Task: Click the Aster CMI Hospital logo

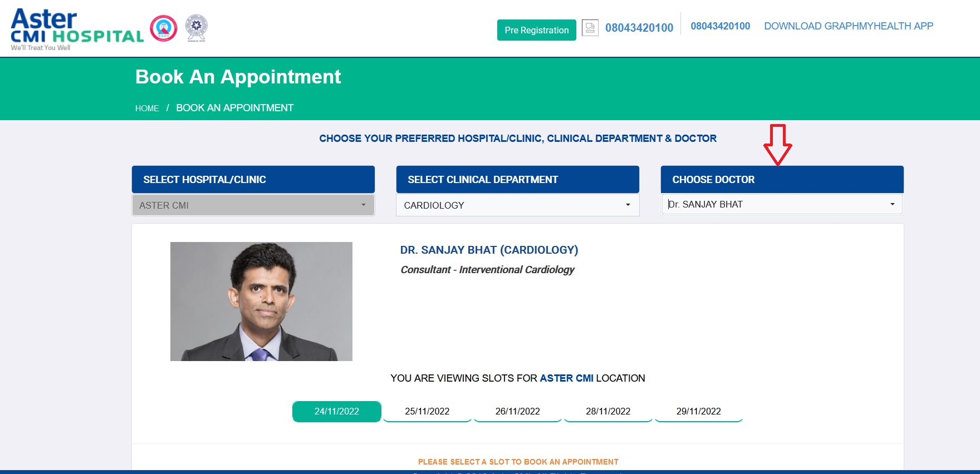Action: [x=77, y=29]
